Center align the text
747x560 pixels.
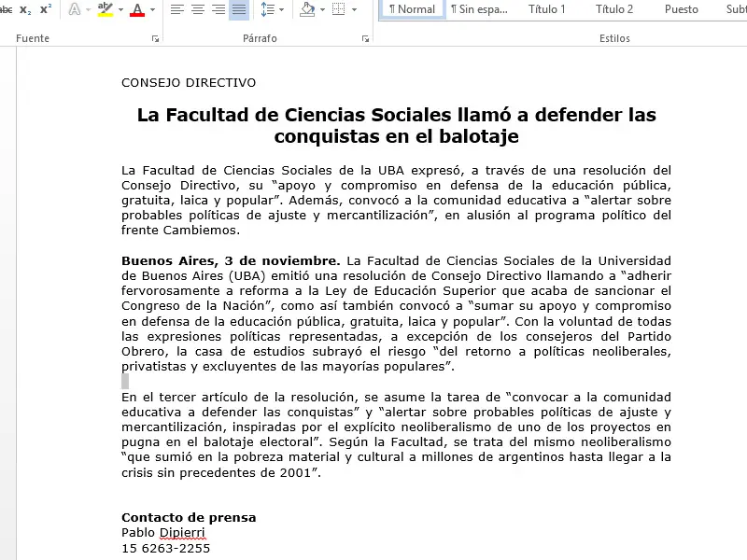(x=198, y=9)
